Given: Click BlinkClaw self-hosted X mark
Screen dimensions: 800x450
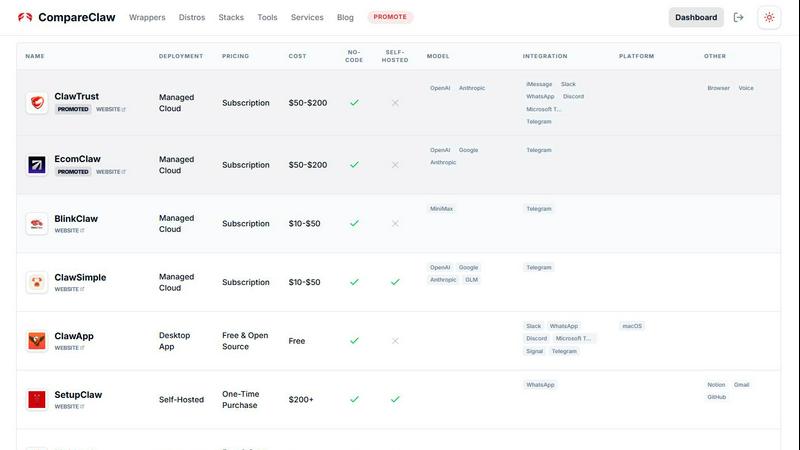Looking at the screenshot, I should tap(395, 223).
